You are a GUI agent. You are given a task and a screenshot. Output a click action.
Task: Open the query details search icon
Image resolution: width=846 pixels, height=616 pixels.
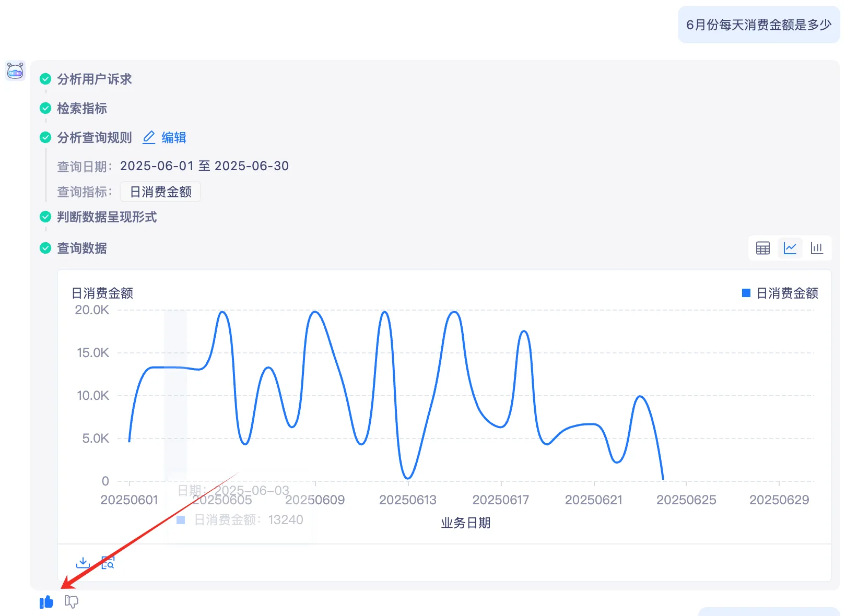pyautogui.click(x=108, y=562)
